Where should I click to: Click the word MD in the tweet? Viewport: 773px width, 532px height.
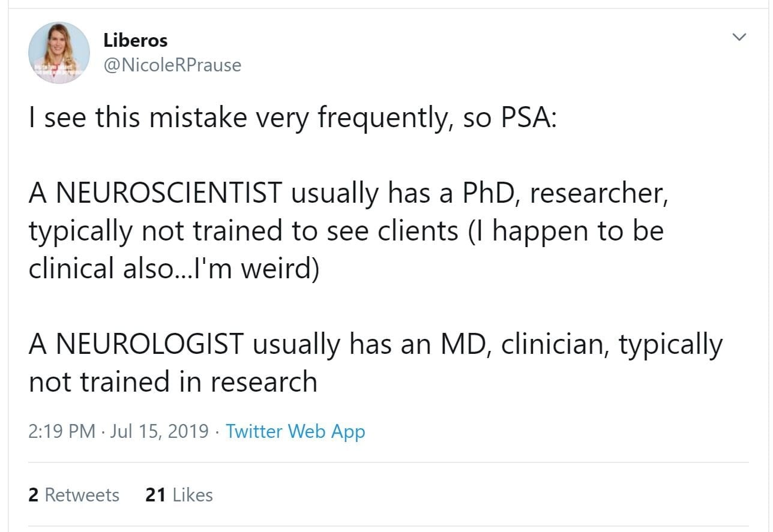pos(465,344)
